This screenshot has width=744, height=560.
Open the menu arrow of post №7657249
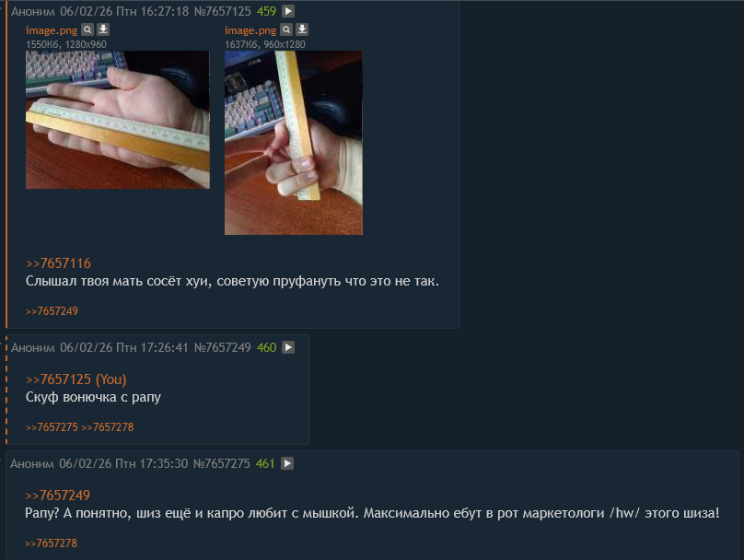coord(288,347)
